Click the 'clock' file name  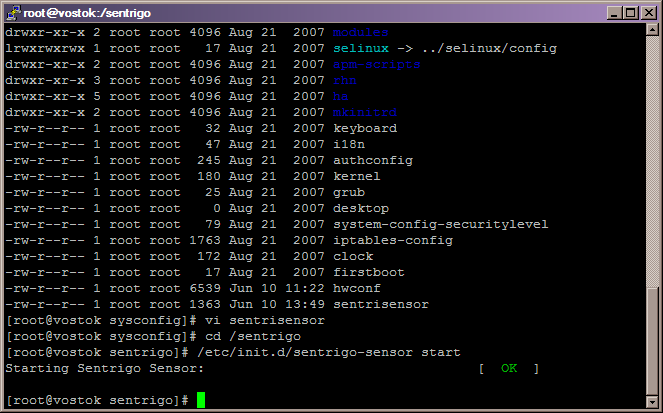click(353, 257)
